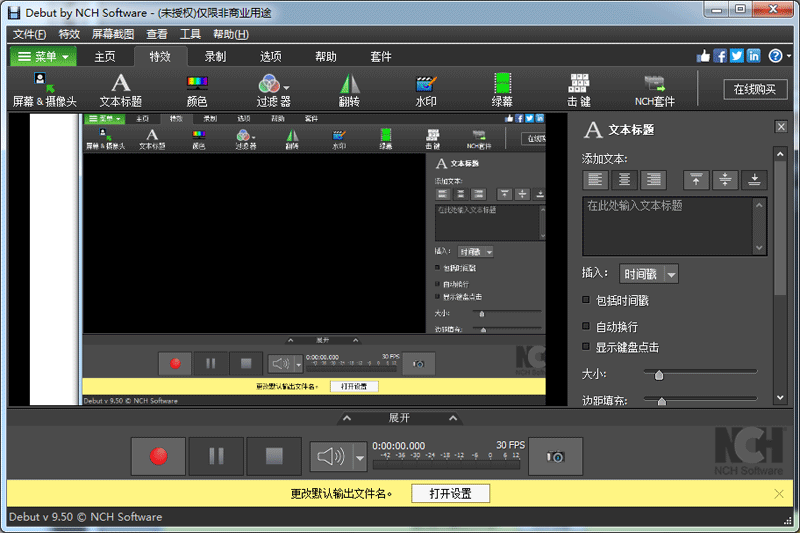The image size is (800, 533).
Task: Open the 时间戳 insert dropdown
Action: point(648,274)
